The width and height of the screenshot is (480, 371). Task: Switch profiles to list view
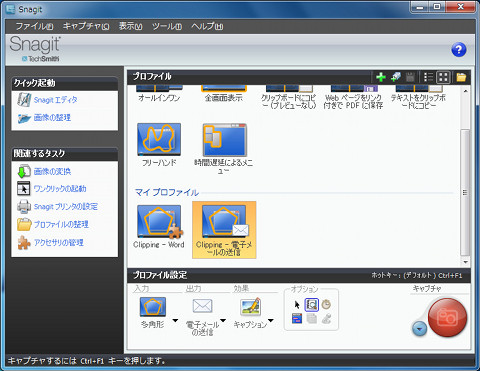coord(428,77)
